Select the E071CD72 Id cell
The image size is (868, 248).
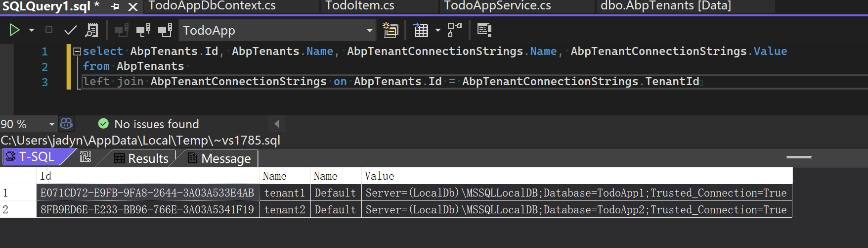click(148, 193)
